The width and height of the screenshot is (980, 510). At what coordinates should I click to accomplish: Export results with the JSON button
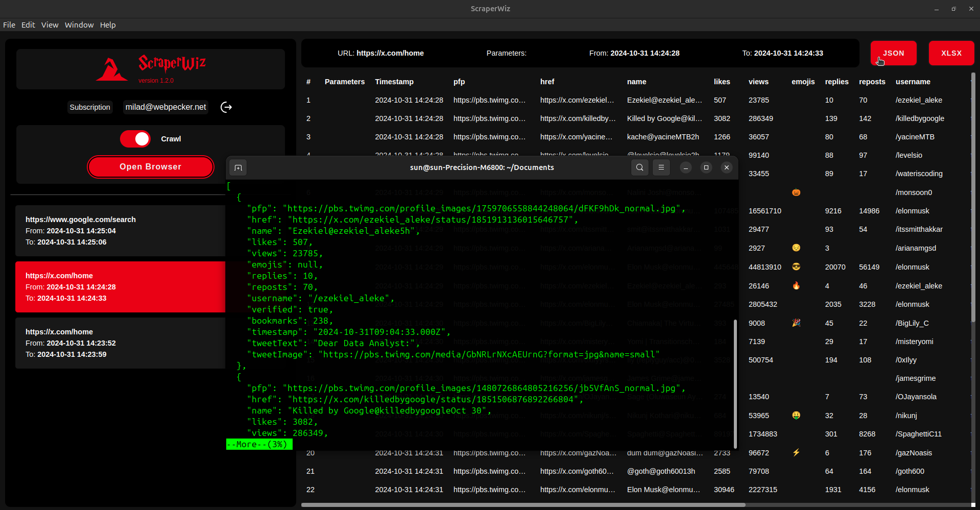pyautogui.click(x=893, y=53)
